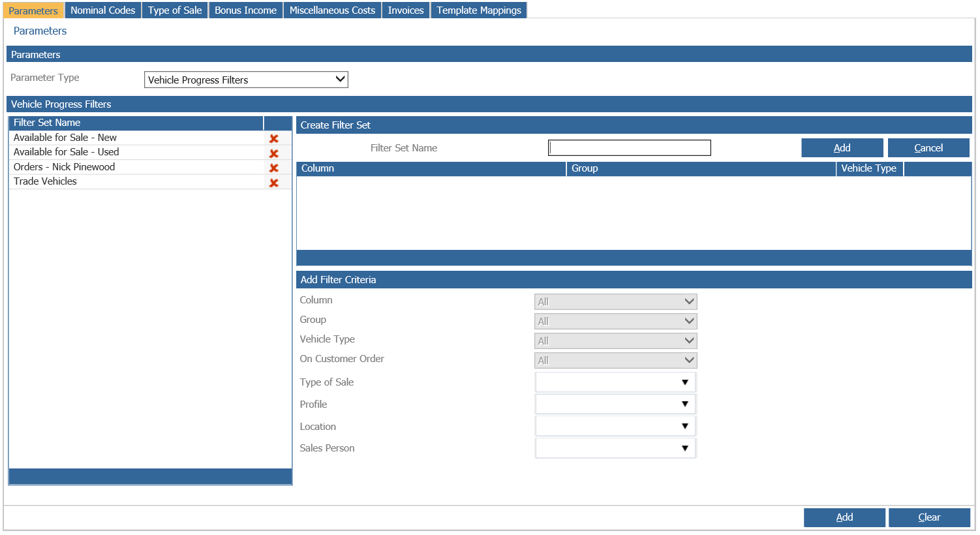The image size is (980, 535).
Task: Open the Type of Sale tab
Action: click(x=175, y=10)
